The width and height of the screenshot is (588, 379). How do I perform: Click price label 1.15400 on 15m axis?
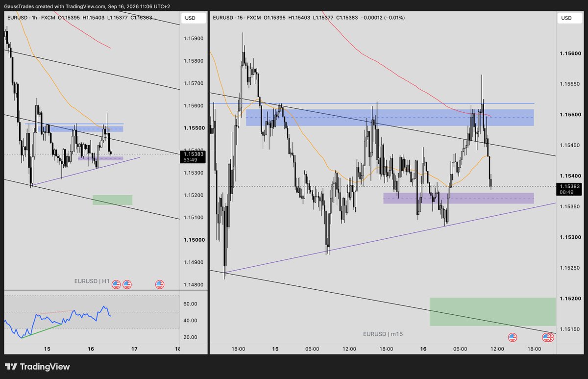[x=570, y=176]
